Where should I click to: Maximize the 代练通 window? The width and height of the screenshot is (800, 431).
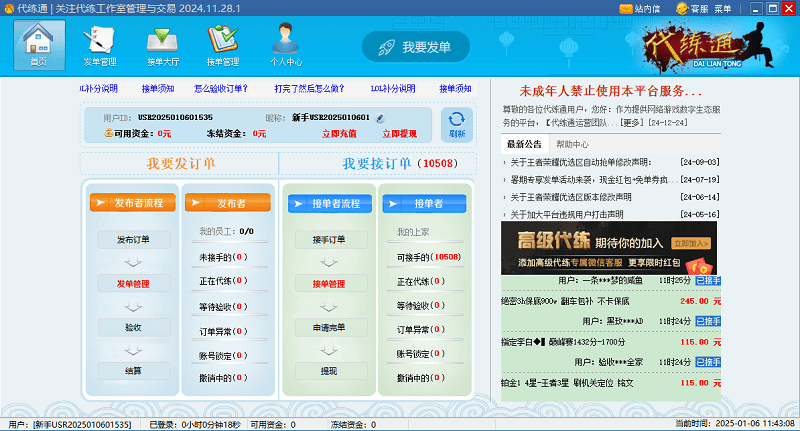(x=773, y=8)
